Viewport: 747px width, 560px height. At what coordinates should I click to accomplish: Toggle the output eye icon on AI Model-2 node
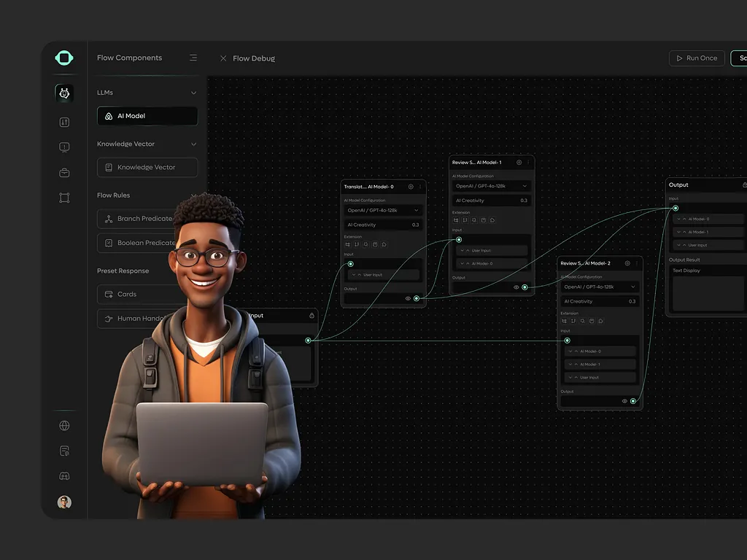624,401
